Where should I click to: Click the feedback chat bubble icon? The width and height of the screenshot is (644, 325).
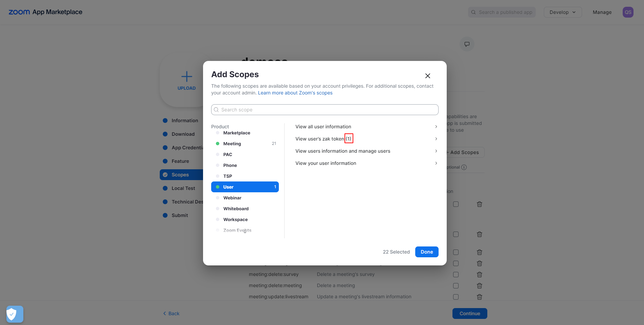coord(467,44)
